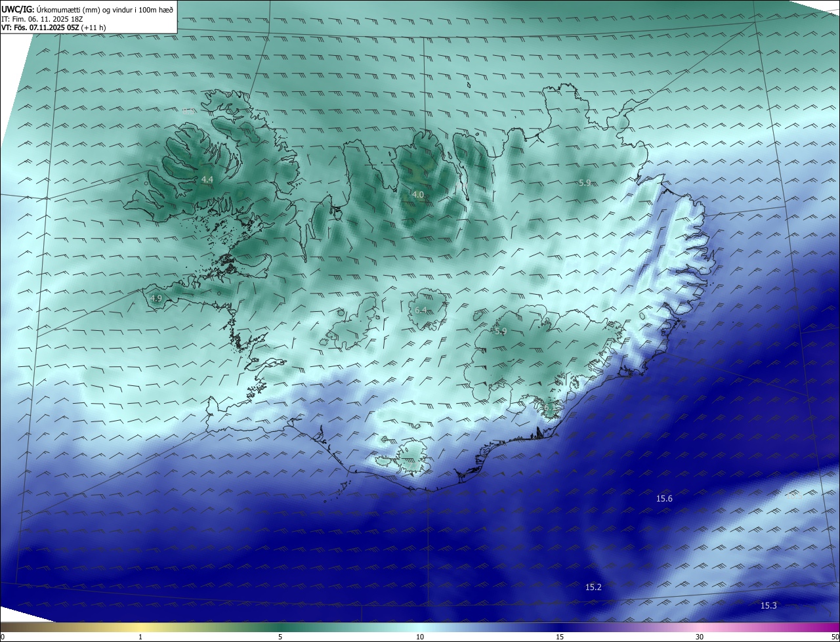Click the 15.2 value over the ocean
The image size is (840, 642).
coord(593,587)
